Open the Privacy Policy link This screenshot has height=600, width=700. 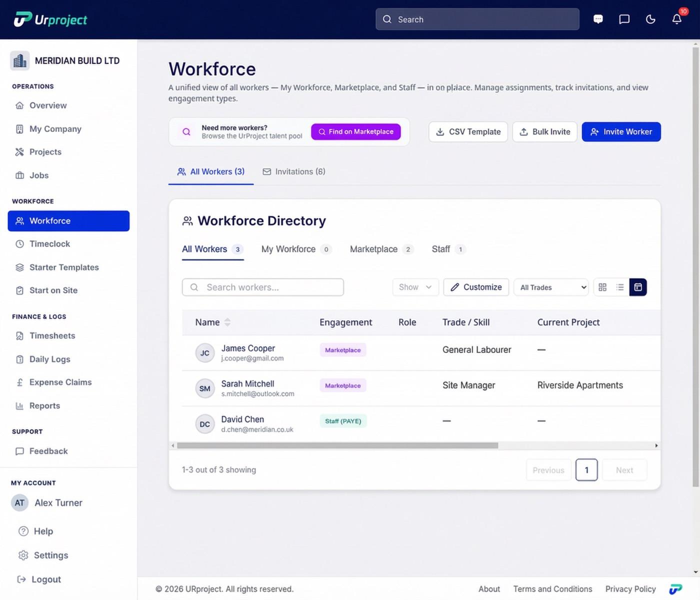click(630, 589)
